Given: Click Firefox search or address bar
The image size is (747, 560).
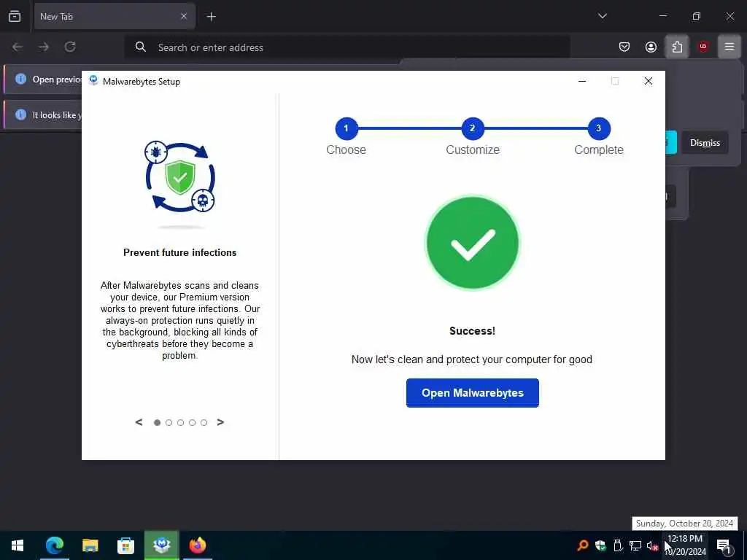Looking at the screenshot, I should tap(347, 47).
